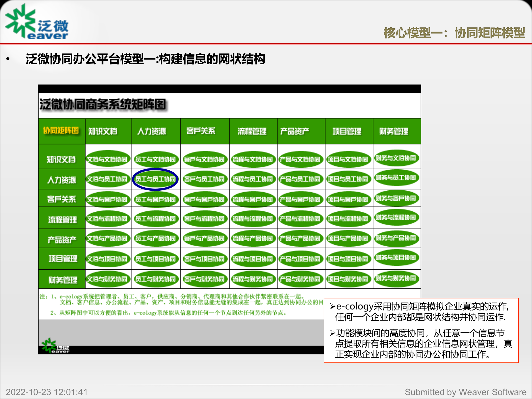This screenshot has height=399, width=532.
Task: Select the 客户与客户协同 ellipse
Action: [x=205, y=199]
